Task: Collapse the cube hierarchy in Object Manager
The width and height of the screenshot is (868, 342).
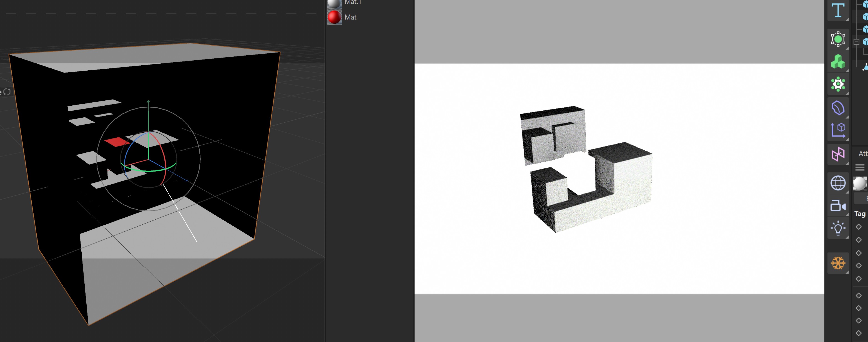Action: [857, 42]
